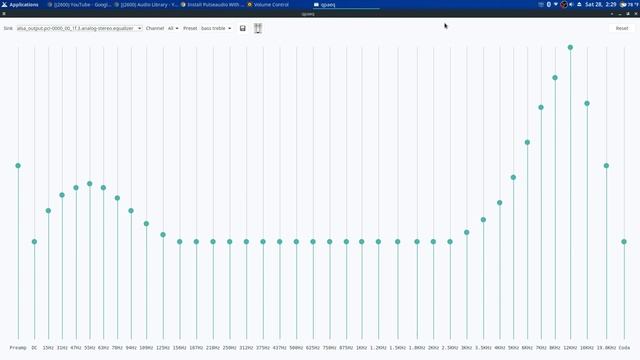Click the 625Hz band slider handle

[313, 242]
